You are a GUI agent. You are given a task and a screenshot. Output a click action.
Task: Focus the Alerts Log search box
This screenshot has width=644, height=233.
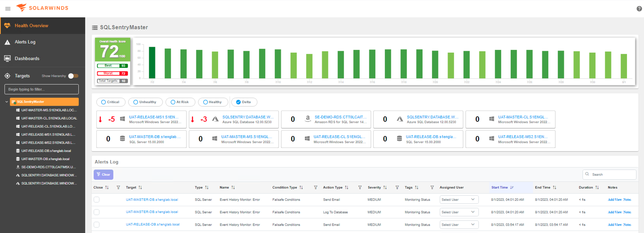[x=609, y=175]
